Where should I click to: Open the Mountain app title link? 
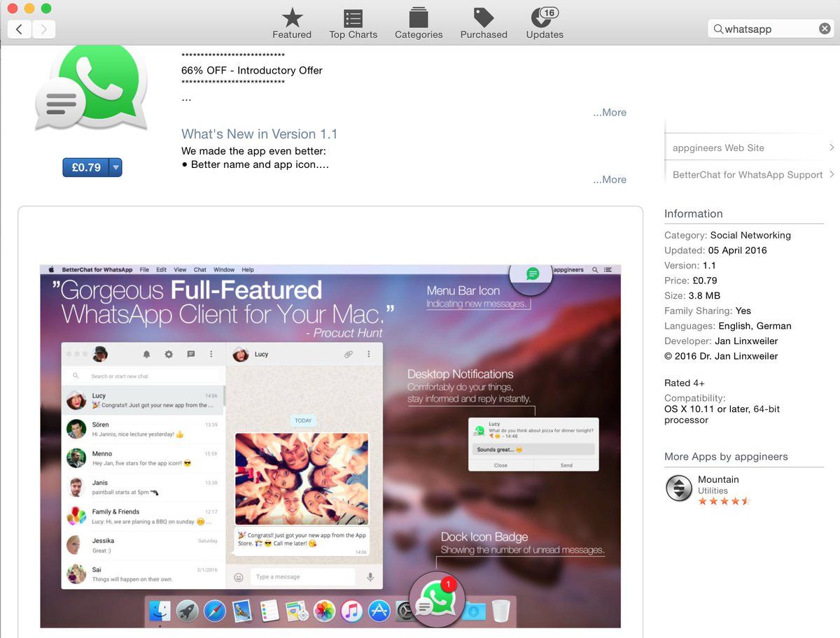tap(718, 479)
